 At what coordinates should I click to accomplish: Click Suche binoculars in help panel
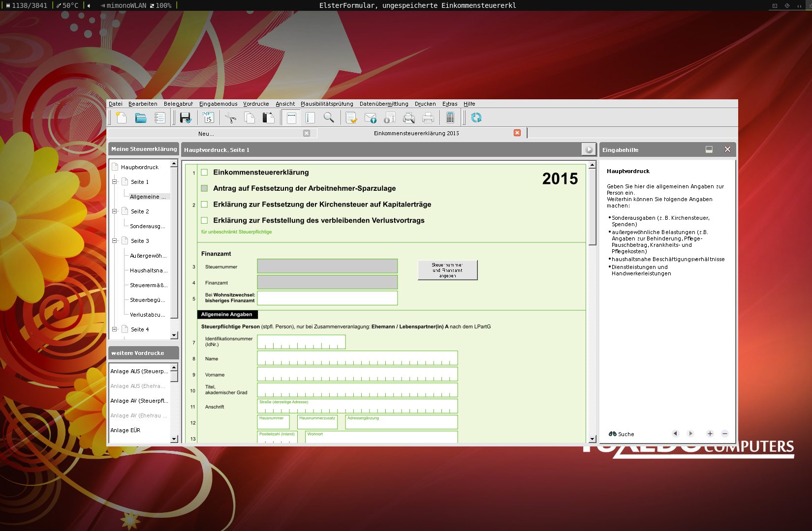(622, 434)
